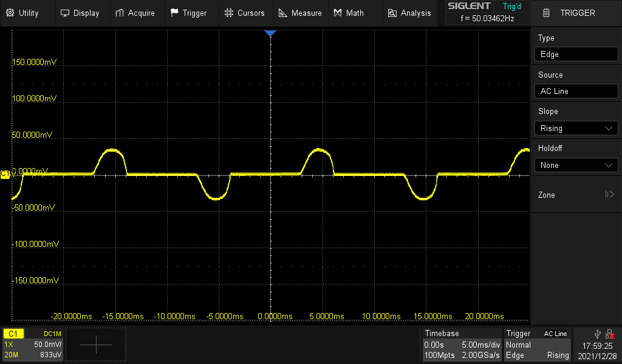Click the Measure ruler icon

click(x=283, y=13)
